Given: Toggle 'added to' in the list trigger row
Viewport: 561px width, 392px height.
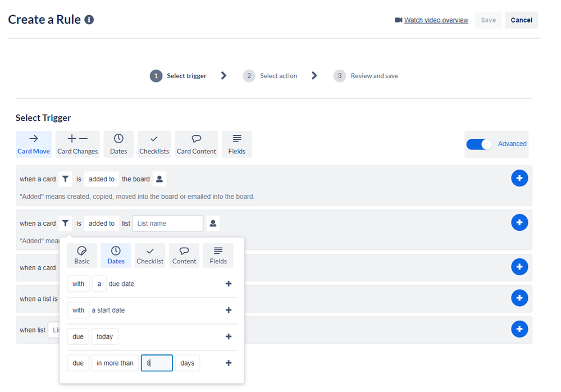Looking at the screenshot, I should coord(102,223).
